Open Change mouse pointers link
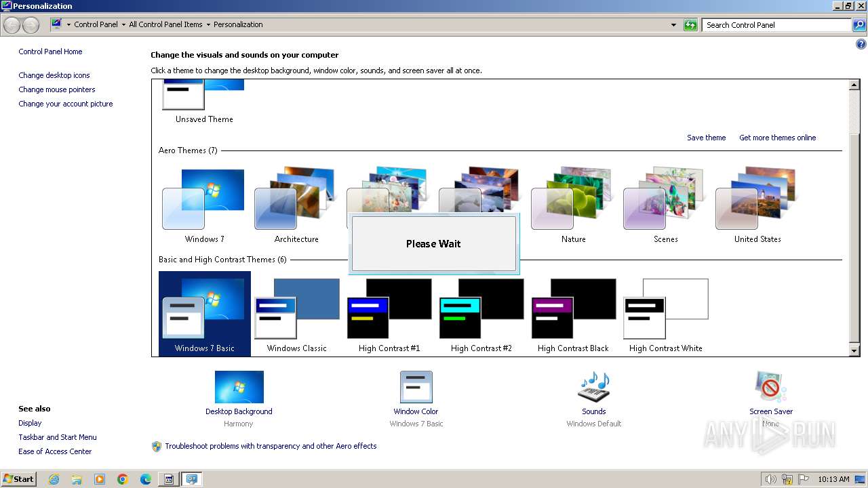Viewport: 868px width, 488px height. tap(57, 89)
